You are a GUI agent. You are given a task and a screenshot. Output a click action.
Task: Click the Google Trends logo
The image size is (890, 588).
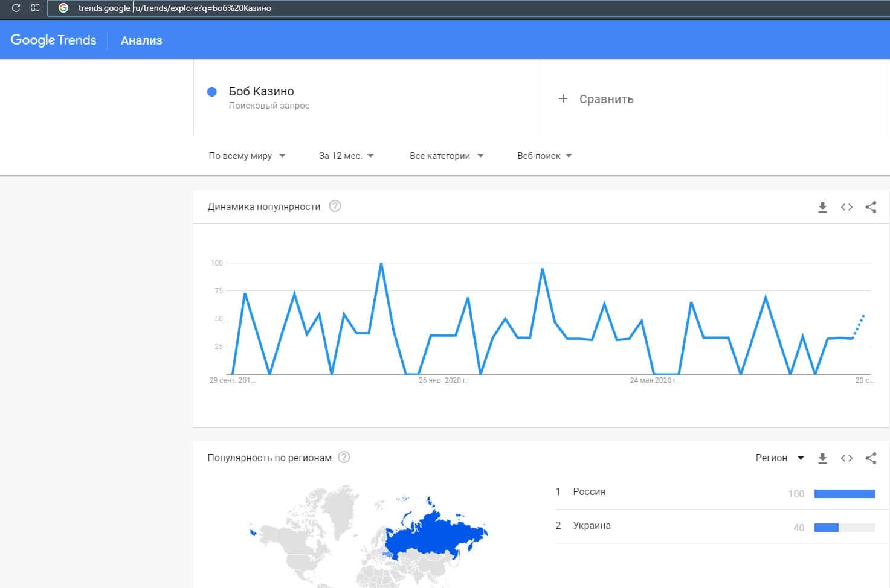coord(54,40)
